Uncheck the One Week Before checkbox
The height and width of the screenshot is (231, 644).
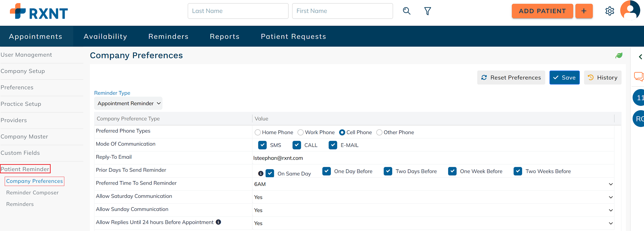pos(453,171)
